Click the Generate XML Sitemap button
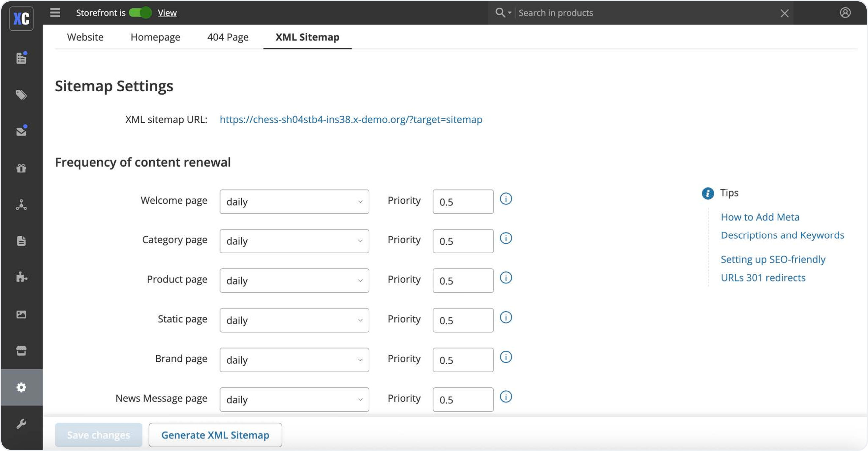The height and width of the screenshot is (451, 868). (215, 435)
